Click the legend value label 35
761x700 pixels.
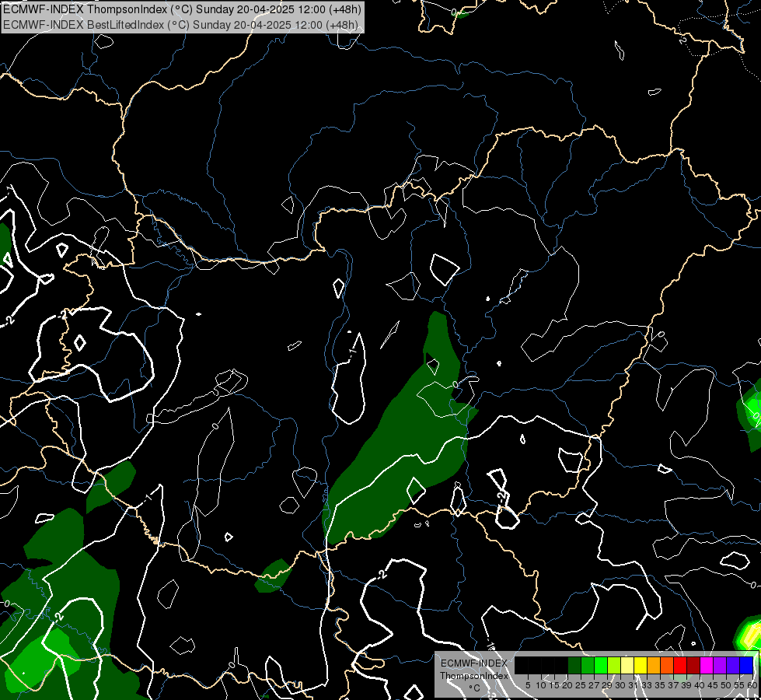pyautogui.click(x=661, y=685)
